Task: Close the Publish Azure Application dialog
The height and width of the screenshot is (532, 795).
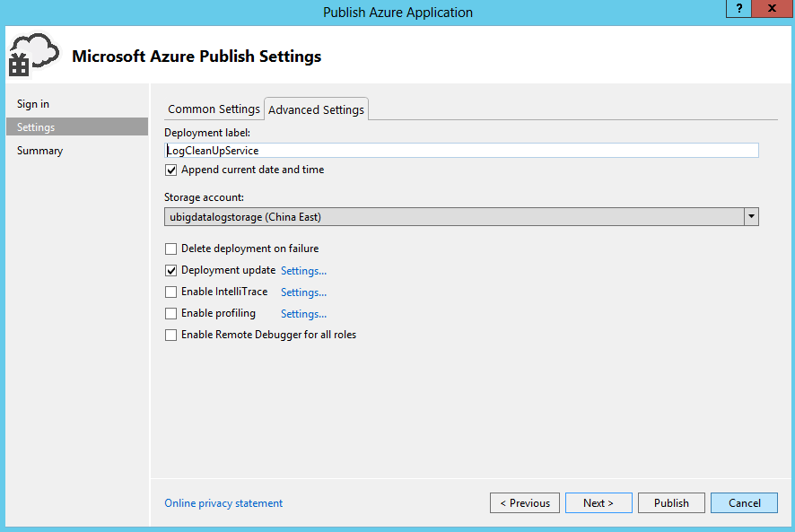Action: [771, 8]
